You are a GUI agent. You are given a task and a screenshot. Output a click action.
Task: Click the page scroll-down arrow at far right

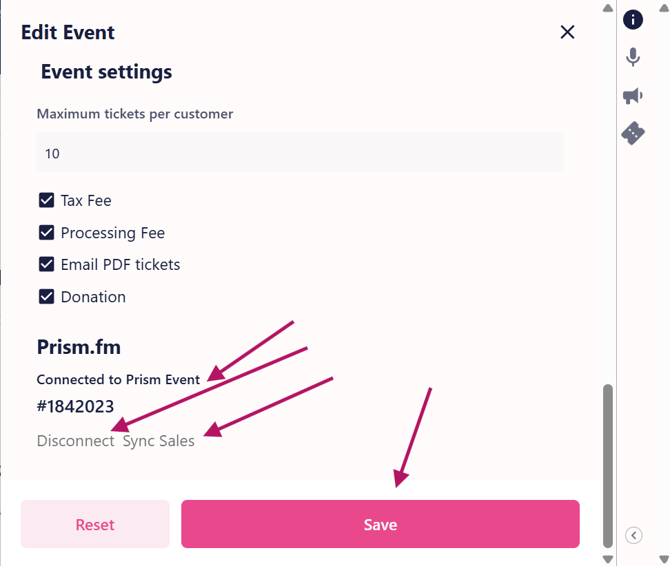point(663,558)
